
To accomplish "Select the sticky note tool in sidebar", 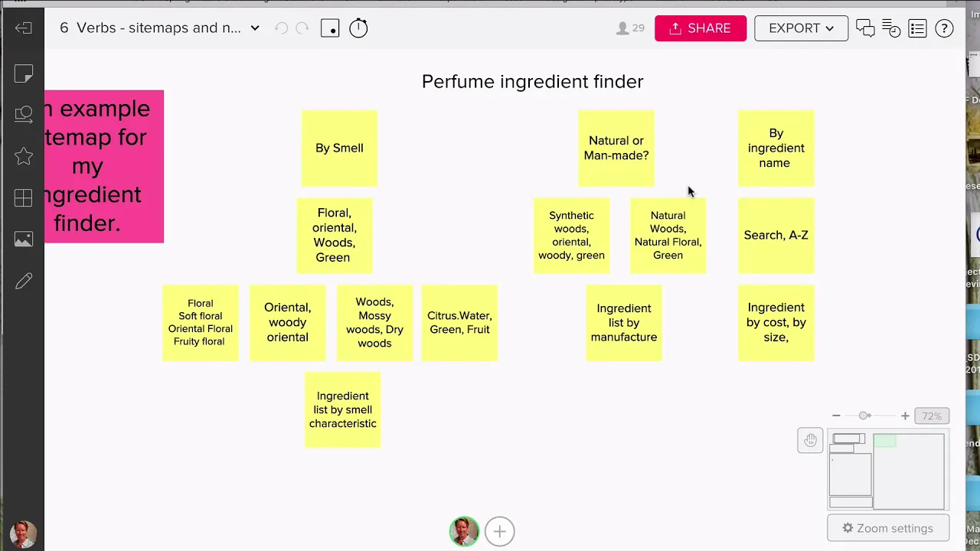I will click(x=23, y=74).
